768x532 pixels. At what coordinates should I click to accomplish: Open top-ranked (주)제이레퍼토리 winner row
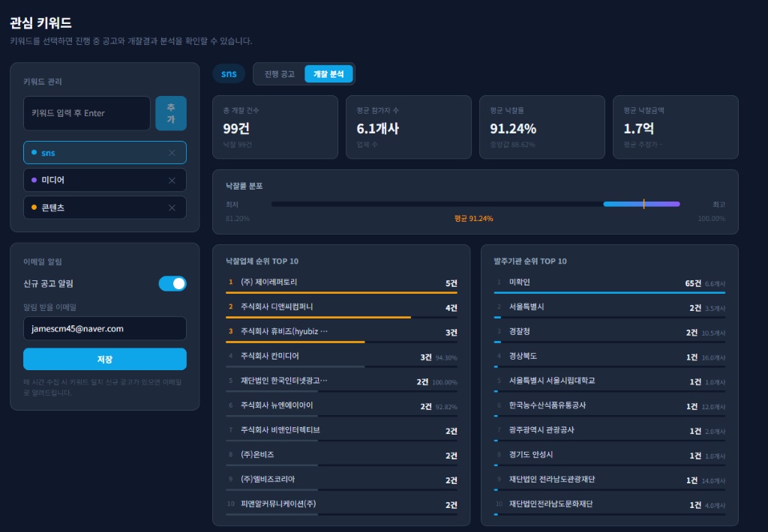click(x=341, y=283)
